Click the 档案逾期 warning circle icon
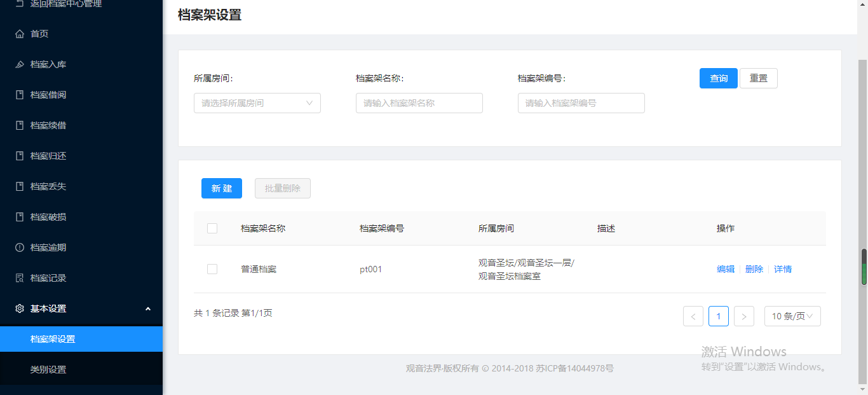868x395 pixels. pos(20,247)
